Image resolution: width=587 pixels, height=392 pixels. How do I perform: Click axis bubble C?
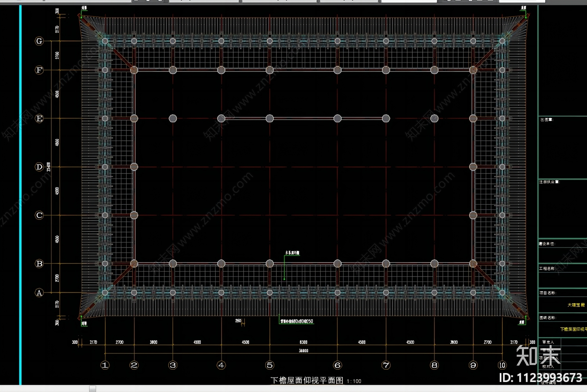coord(39,215)
